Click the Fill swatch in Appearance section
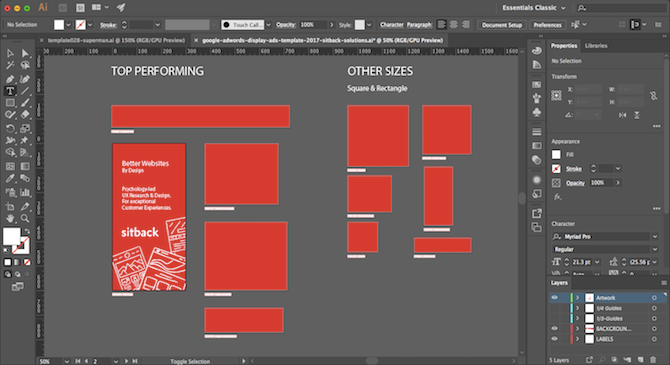This screenshot has height=365, width=670. click(556, 154)
